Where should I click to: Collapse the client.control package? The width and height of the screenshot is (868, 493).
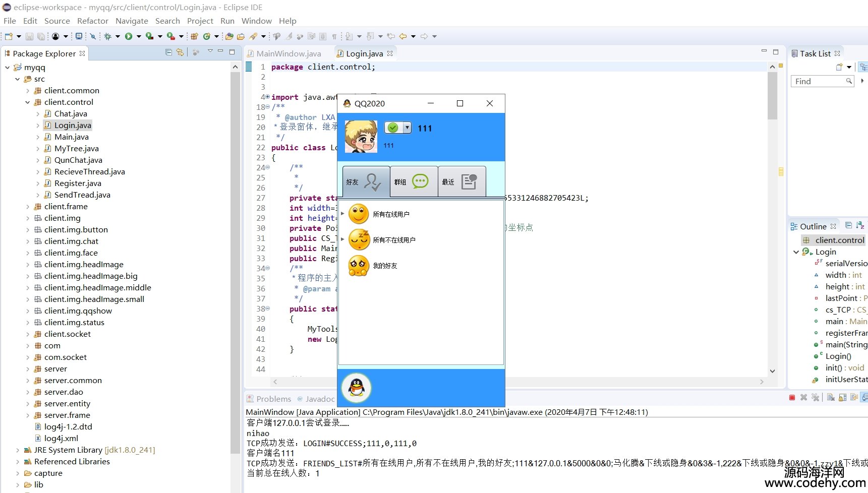tap(28, 102)
